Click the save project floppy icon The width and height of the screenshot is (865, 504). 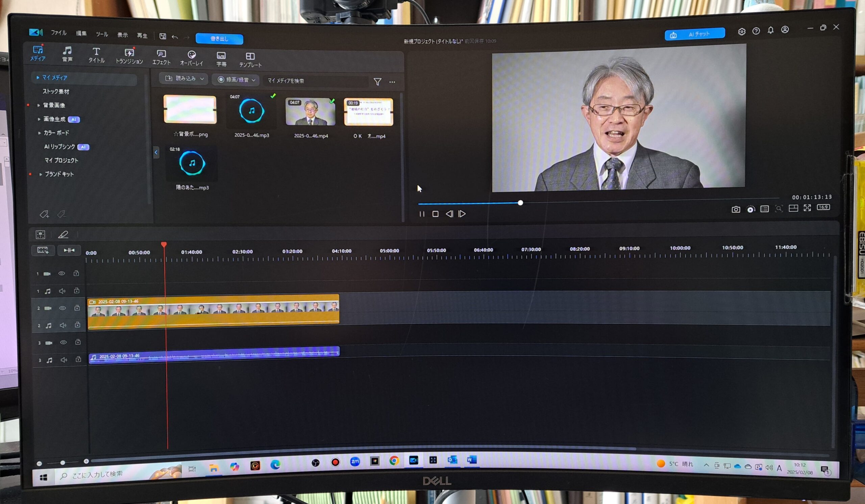click(163, 36)
